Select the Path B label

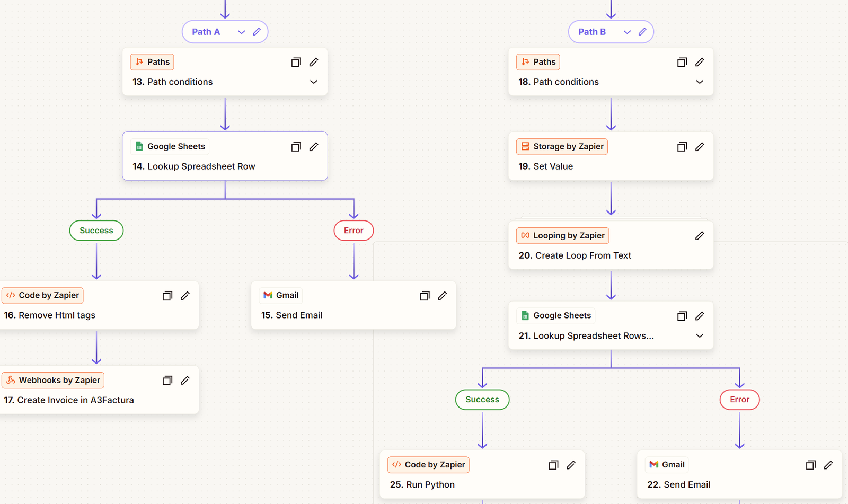click(x=592, y=32)
